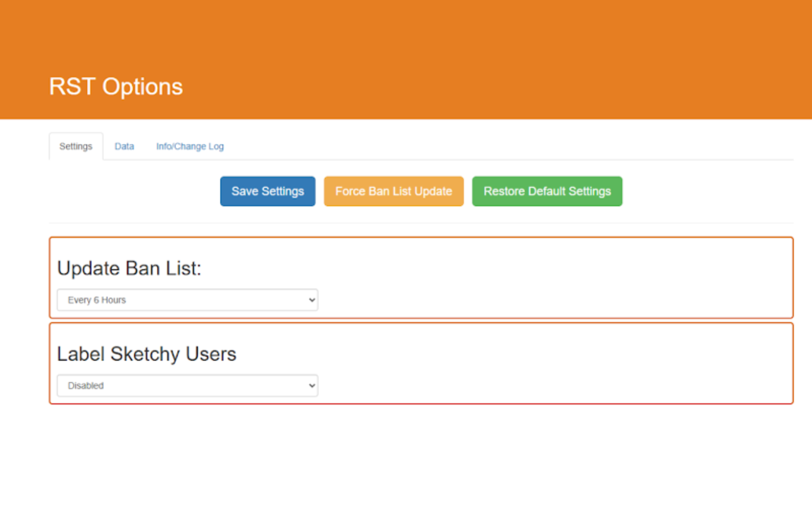The height and width of the screenshot is (508, 812).
Task: Open the Update Ban List dropdown
Action: [187, 300]
